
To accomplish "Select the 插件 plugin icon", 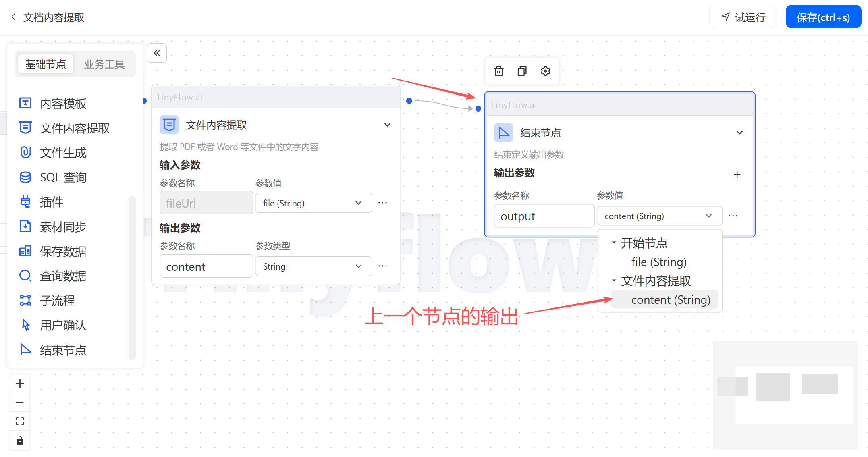I will coord(25,202).
